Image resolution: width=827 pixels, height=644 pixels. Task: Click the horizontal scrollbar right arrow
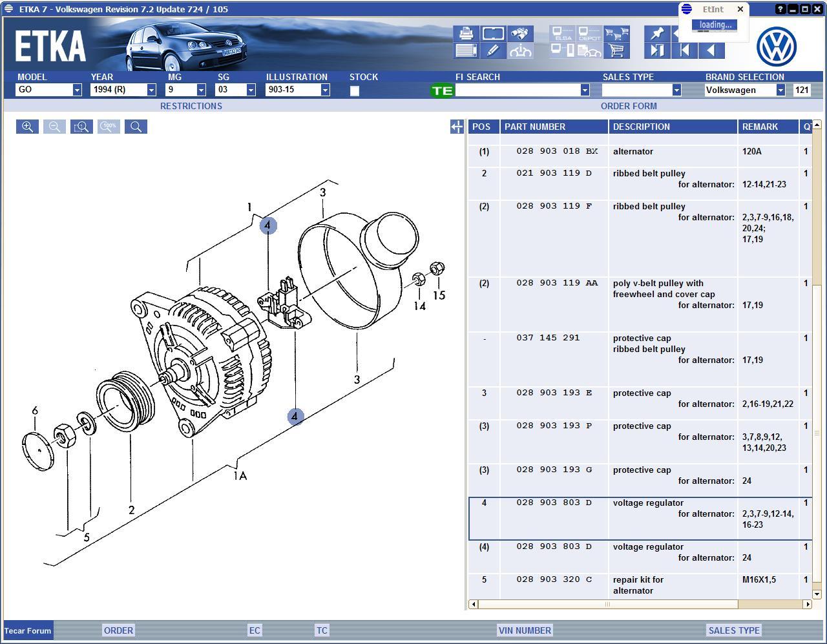(x=807, y=605)
